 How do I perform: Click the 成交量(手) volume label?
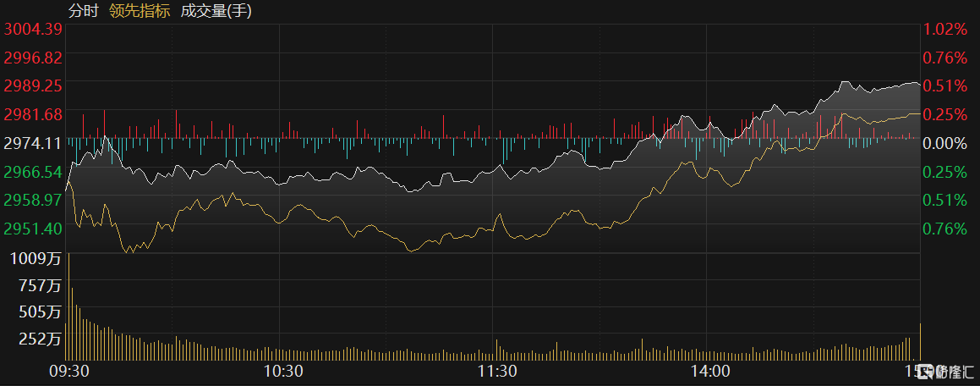tap(216, 11)
